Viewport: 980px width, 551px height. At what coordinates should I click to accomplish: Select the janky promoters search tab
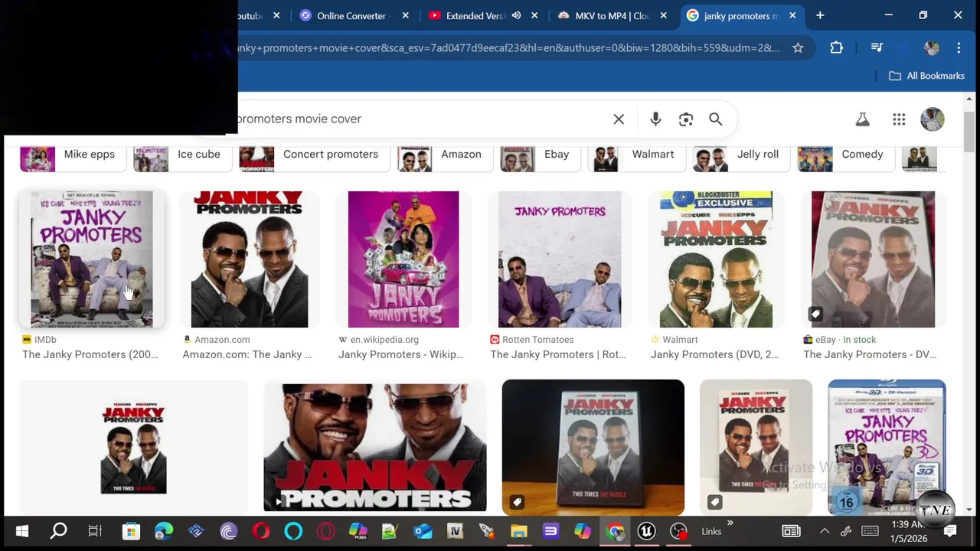pyautogui.click(x=743, y=15)
